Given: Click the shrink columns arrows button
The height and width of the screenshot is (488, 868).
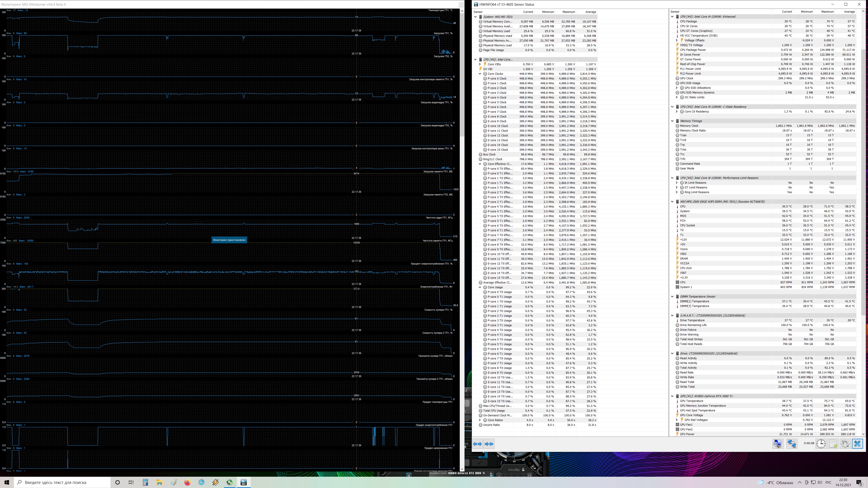Looking at the screenshot, I should 489,444.
